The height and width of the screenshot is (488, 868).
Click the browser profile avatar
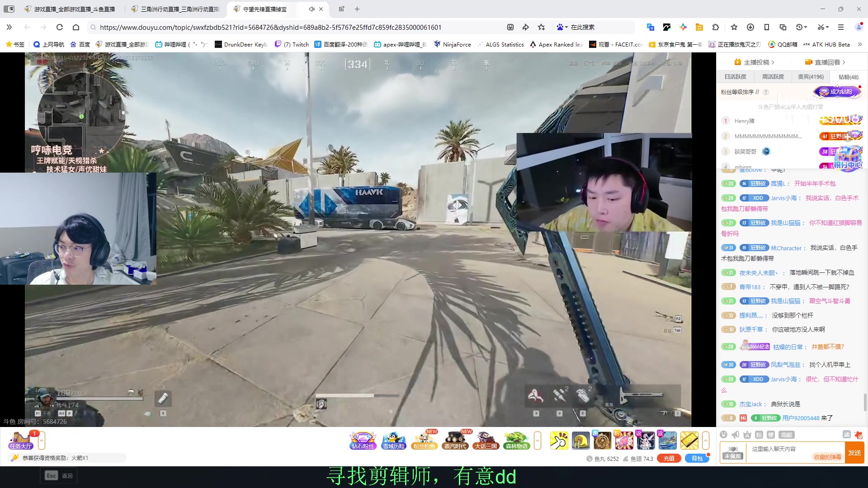tap(859, 27)
